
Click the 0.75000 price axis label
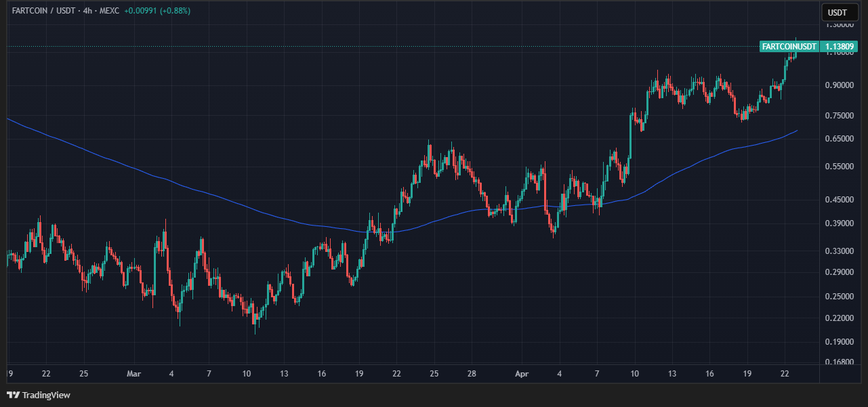pos(841,116)
